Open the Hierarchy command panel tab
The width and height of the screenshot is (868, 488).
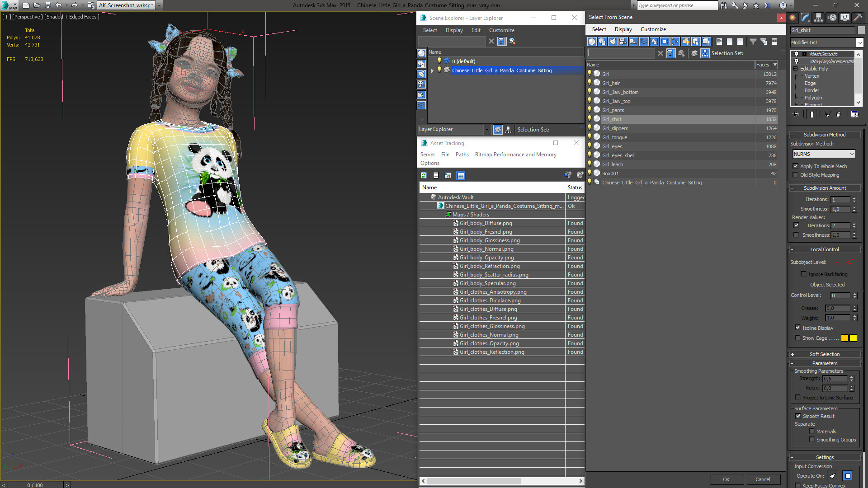point(818,18)
